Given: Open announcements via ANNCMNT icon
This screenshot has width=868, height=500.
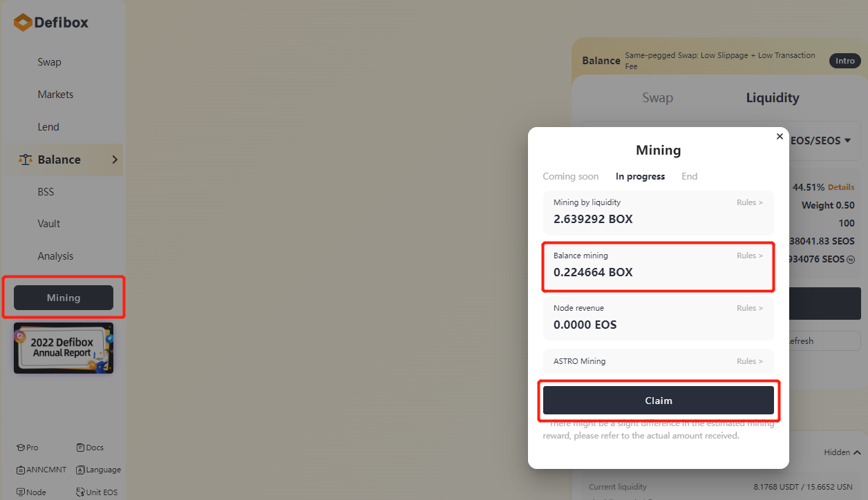Looking at the screenshot, I should tap(21, 470).
